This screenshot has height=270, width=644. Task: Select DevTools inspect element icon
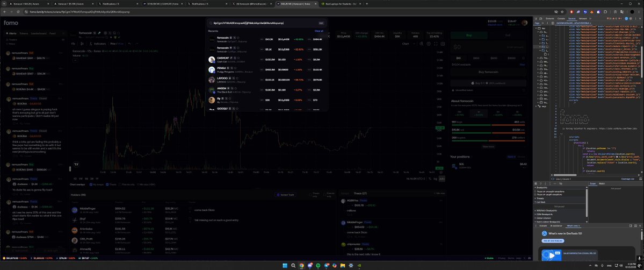pyautogui.click(x=537, y=18)
